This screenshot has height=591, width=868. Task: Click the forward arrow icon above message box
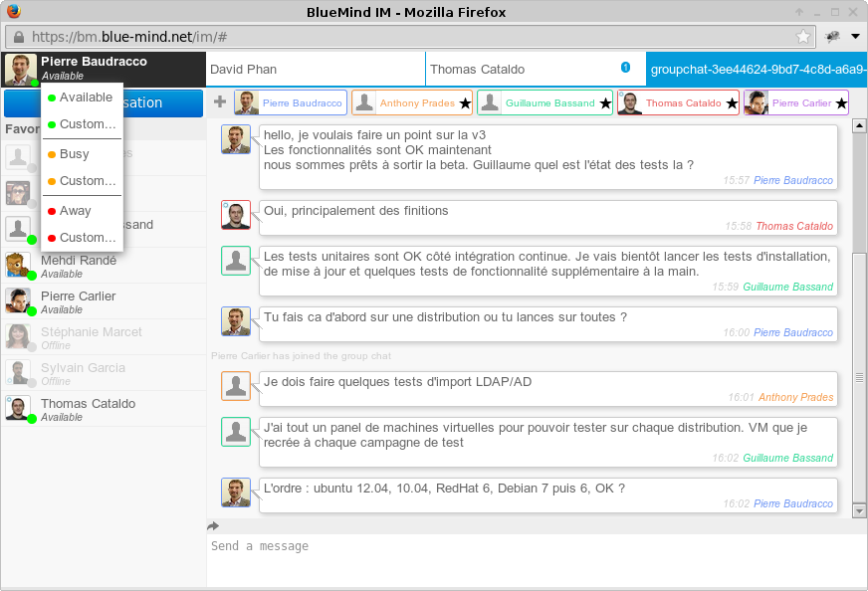[213, 526]
